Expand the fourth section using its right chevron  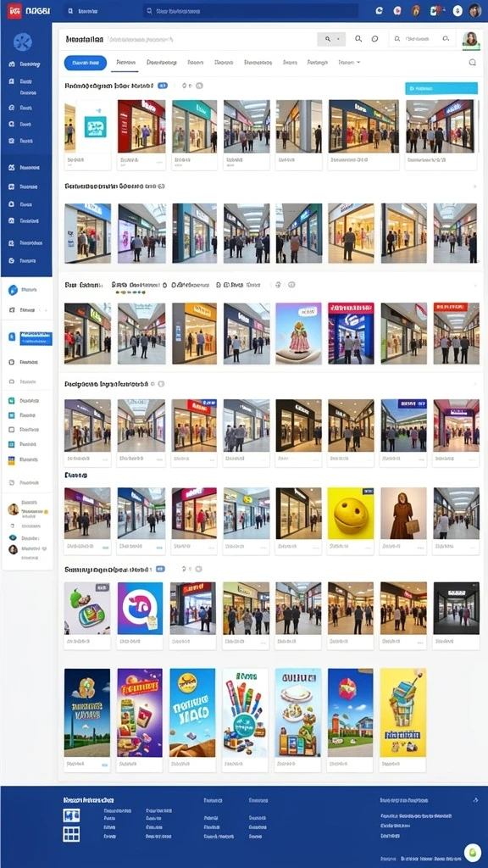(x=474, y=384)
